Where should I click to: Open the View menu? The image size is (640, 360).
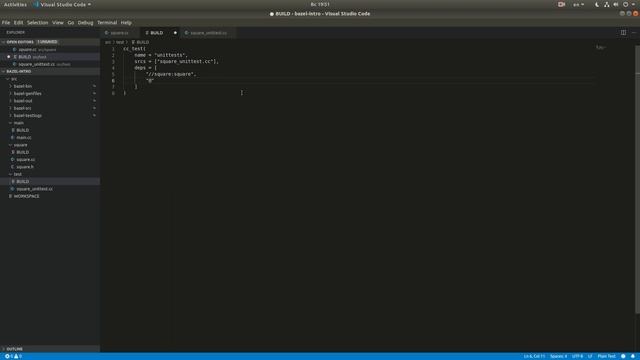(58, 22)
